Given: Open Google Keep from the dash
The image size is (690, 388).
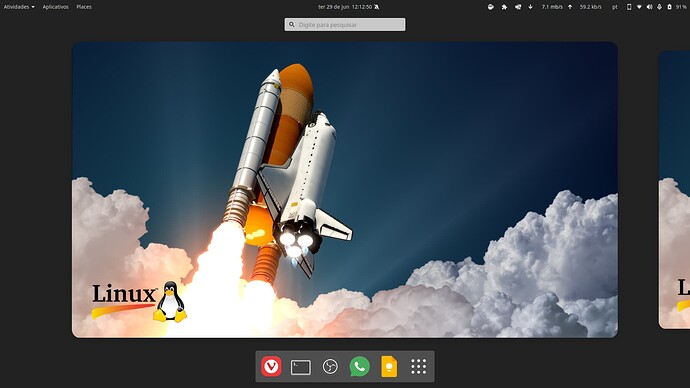Looking at the screenshot, I should pyautogui.click(x=389, y=366).
